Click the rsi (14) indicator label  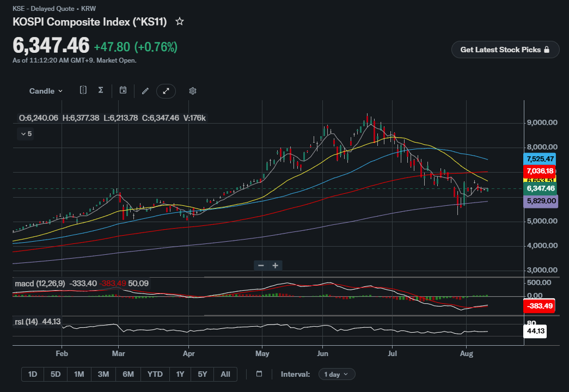[27, 322]
